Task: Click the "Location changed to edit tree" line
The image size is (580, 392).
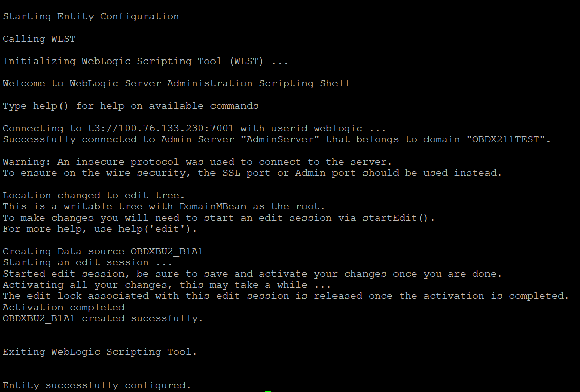Action: pos(91,195)
